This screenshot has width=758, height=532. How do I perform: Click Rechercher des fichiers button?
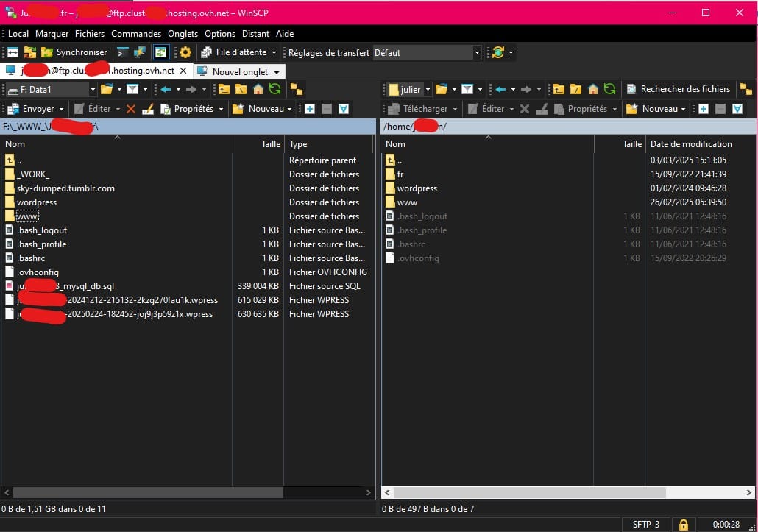point(678,89)
